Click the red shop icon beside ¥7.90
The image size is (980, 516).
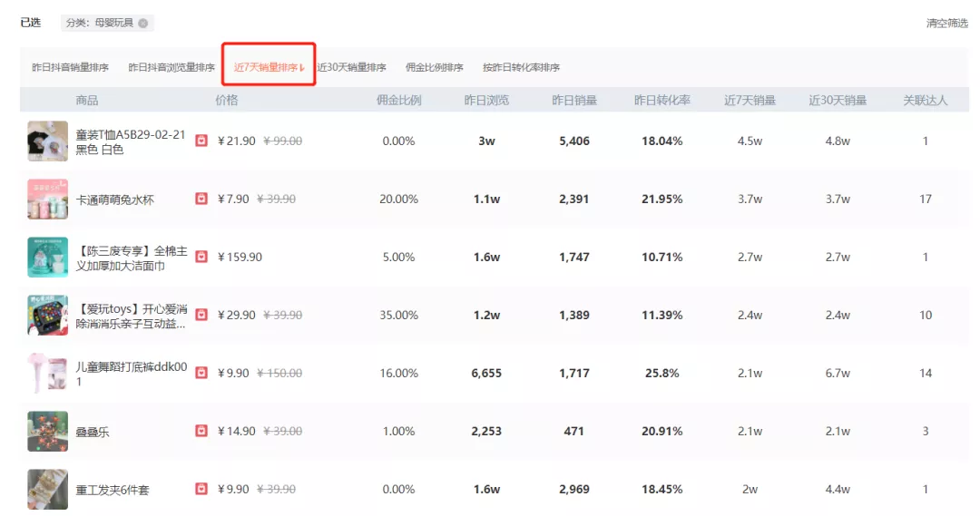[x=201, y=199]
